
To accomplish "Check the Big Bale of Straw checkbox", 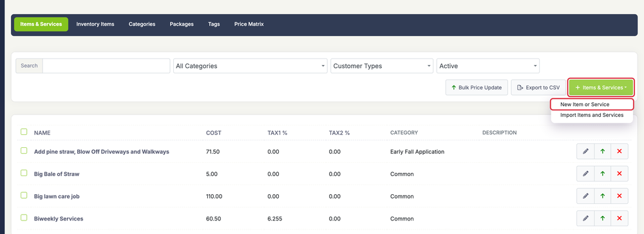I will tap(24, 173).
